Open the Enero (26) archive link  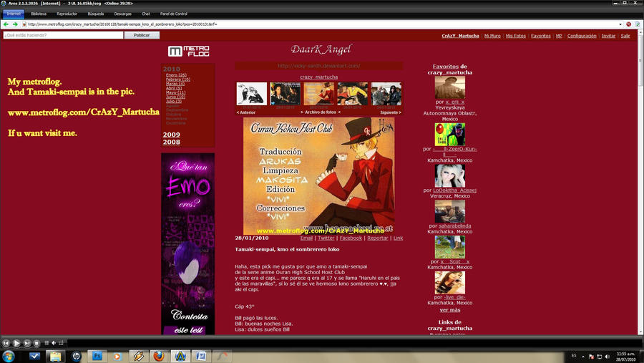(x=176, y=75)
